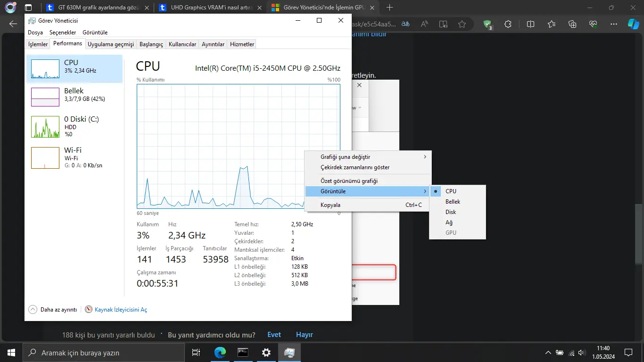Viewport: 644px width, 362px height.
Task: Open the Dosya menu in Task Manager
Action: pyautogui.click(x=35, y=33)
